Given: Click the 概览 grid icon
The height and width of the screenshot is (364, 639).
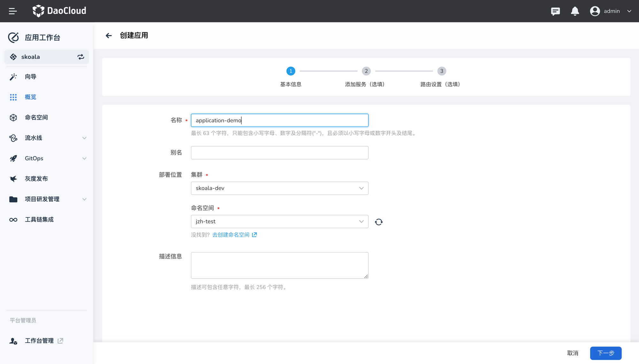Looking at the screenshot, I should pyautogui.click(x=13, y=97).
